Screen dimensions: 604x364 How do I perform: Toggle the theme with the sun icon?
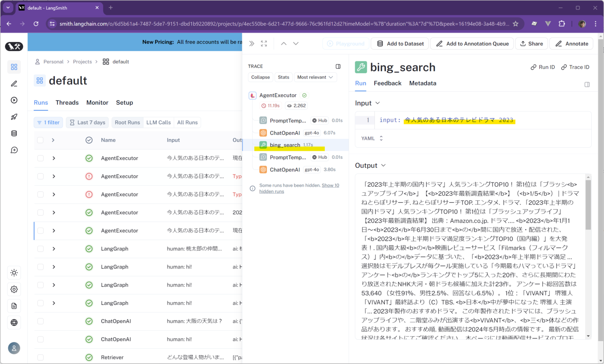pos(14,272)
